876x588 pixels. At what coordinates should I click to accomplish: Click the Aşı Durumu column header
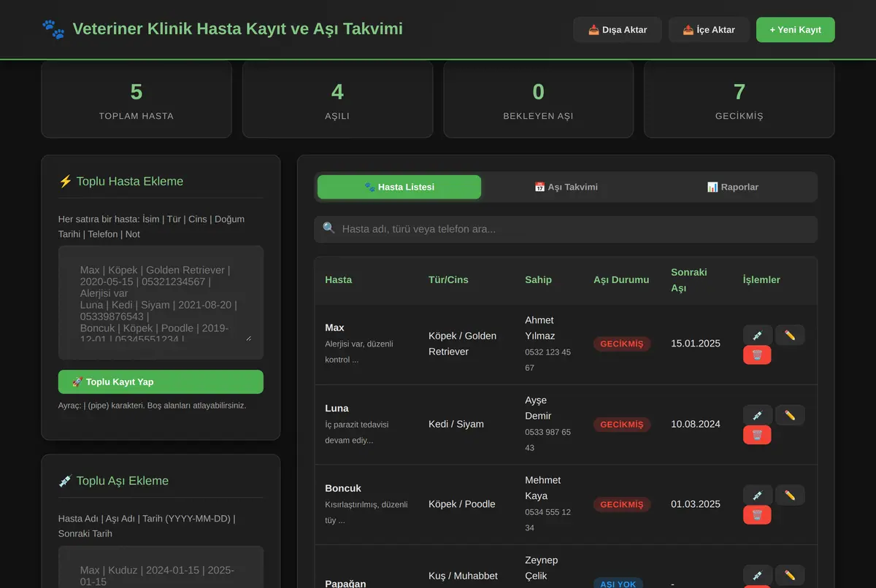tap(621, 279)
